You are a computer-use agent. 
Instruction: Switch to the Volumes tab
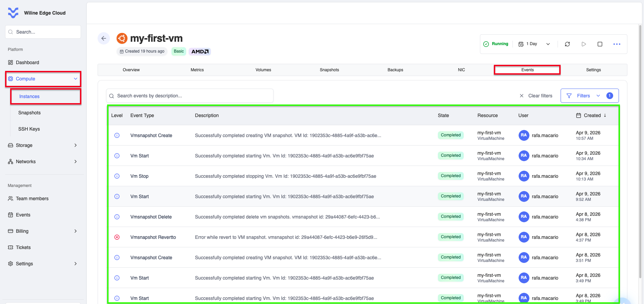tap(263, 70)
